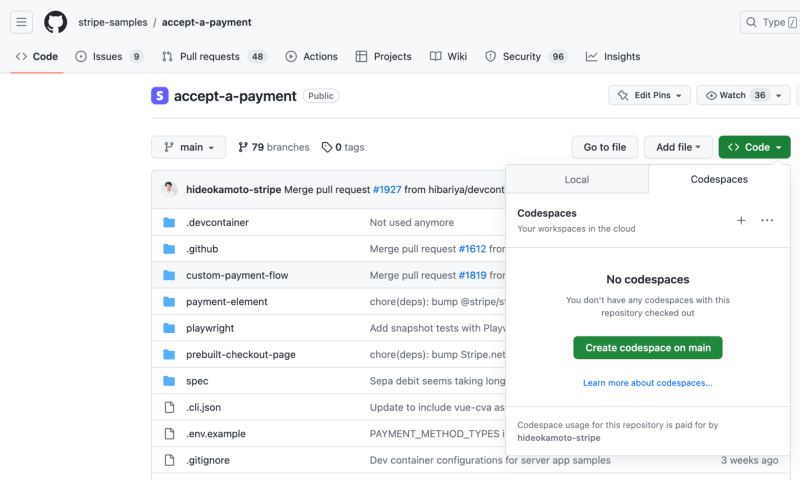Open the Edit Pins dropdown
The width and height of the screenshot is (800, 480).
(649, 95)
